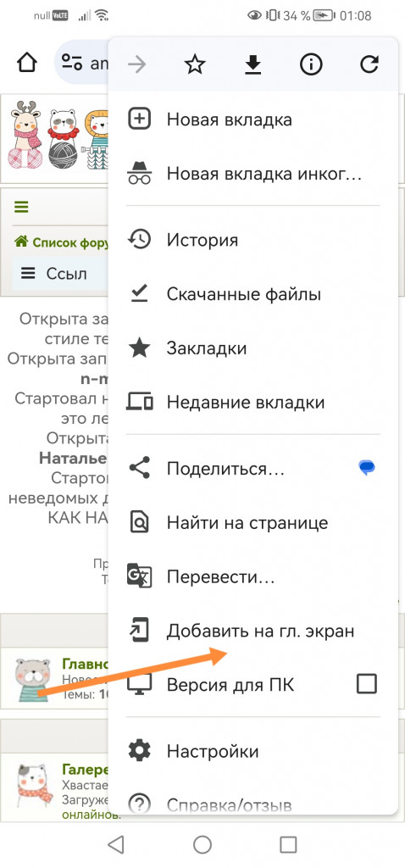Viewport: 405px width, 868px height.
Task: Click the incognito hat-and-glasses icon
Action: click(140, 173)
